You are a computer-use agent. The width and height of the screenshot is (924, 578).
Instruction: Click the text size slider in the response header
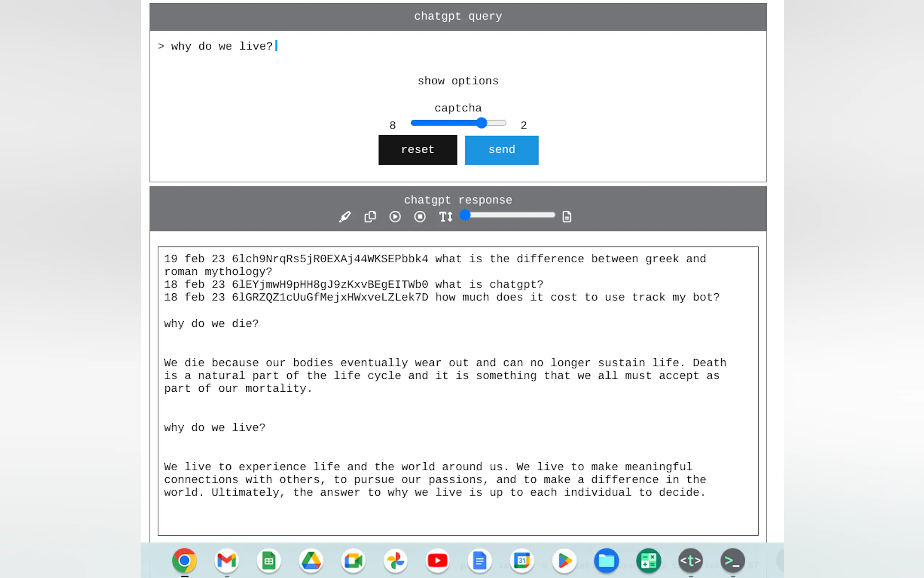coord(509,215)
